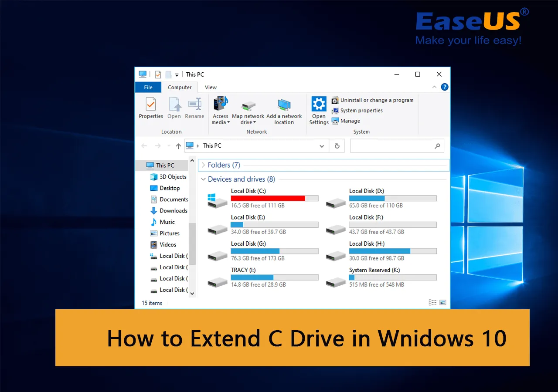The width and height of the screenshot is (558, 392).
Task: Click the usage bar of Local Disk (H:)
Action: [393, 251]
